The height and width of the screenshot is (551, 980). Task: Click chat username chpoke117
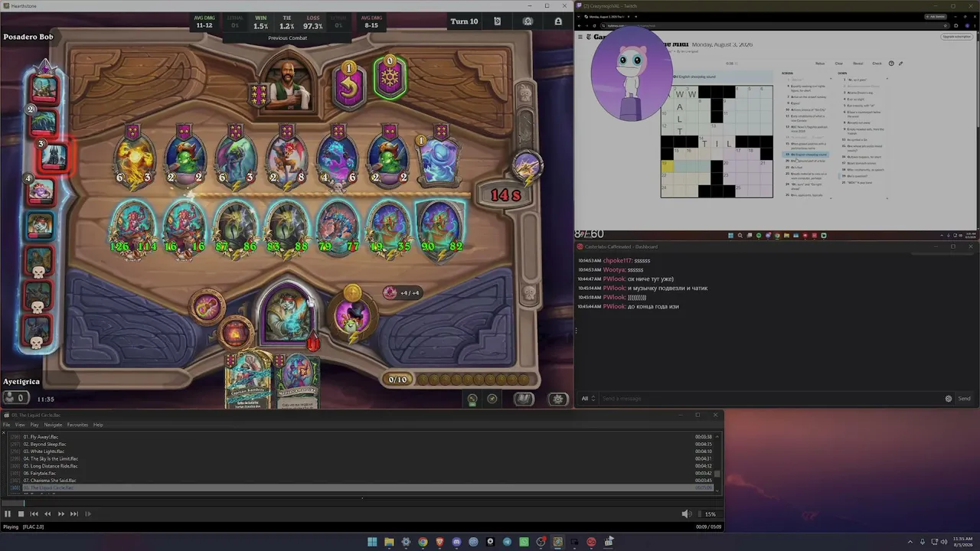(x=618, y=261)
